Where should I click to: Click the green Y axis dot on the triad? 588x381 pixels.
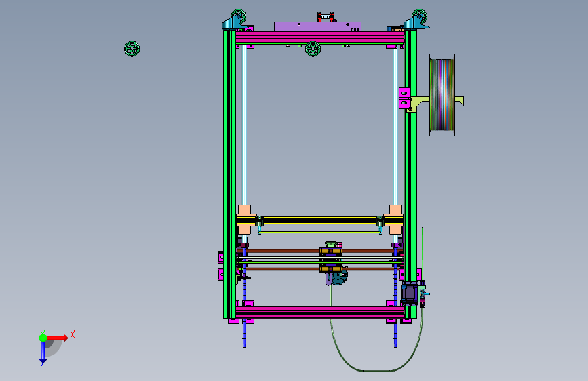point(43,338)
